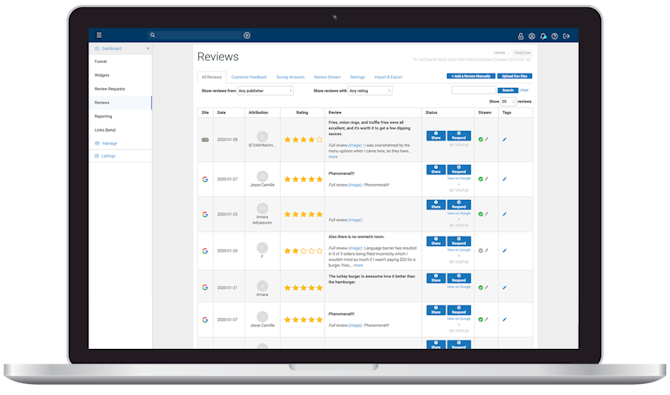
Task: Open the Any rating dropdown
Action: (x=370, y=91)
